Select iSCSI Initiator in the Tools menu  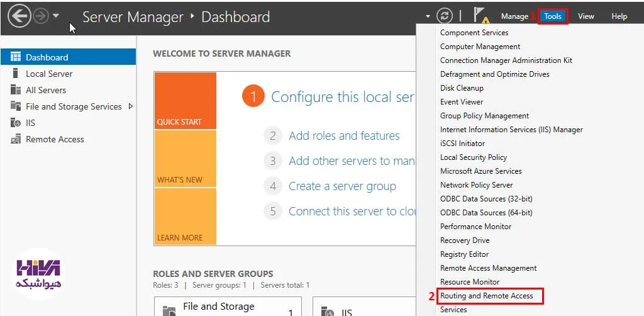(x=462, y=144)
